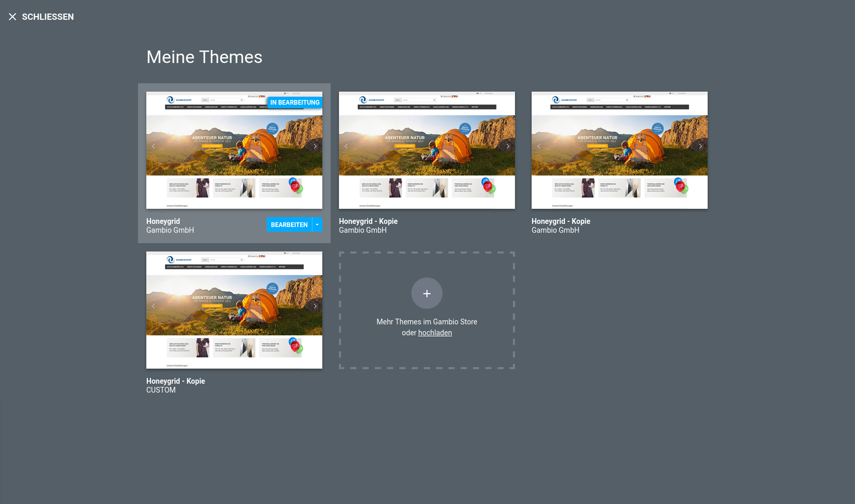Click the blue IN BEARBEITUNG badge

tap(295, 103)
